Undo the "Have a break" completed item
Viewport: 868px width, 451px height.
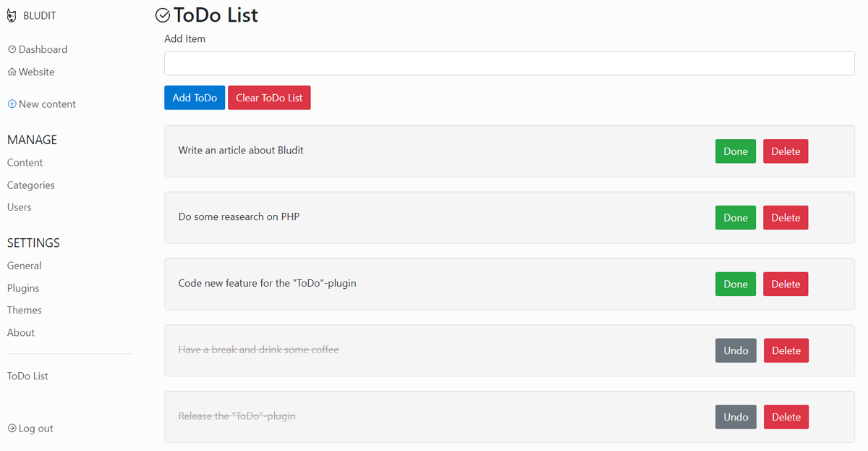pos(735,350)
